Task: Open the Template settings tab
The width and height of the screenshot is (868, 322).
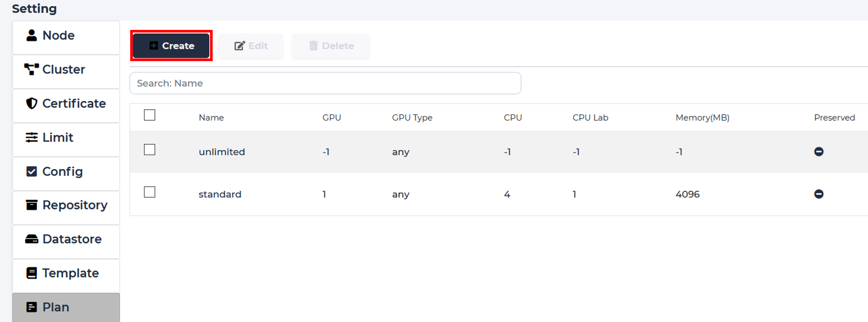Action: [66, 276]
